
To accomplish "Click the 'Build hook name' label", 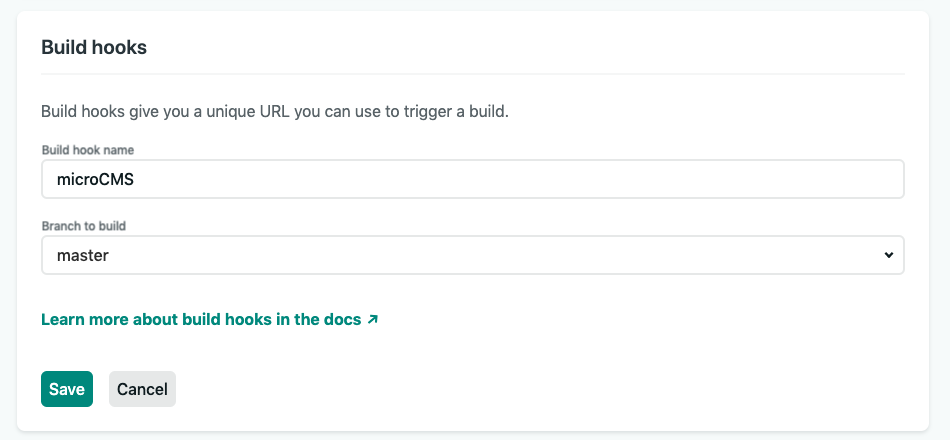I will 88,150.
